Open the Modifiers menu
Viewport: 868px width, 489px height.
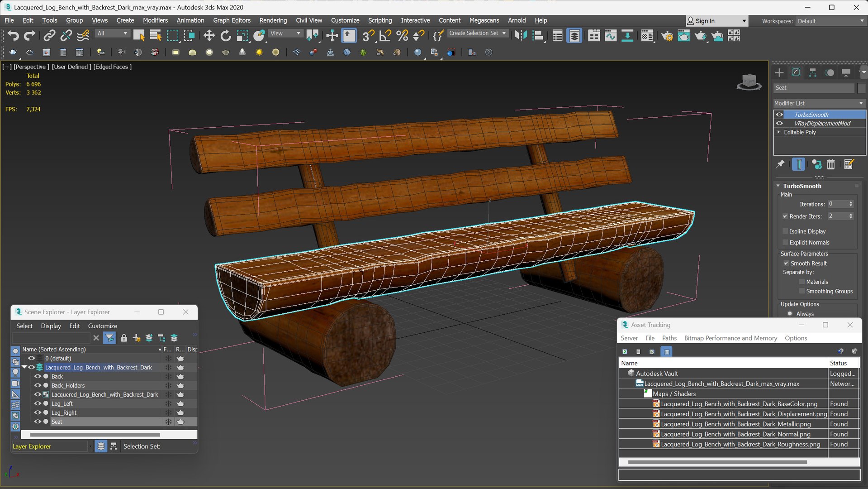tap(155, 20)
